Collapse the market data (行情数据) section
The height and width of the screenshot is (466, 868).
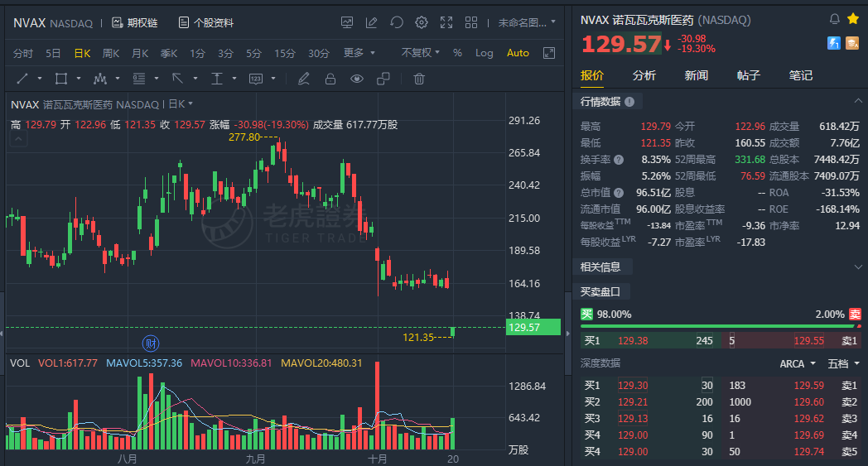point(857,101)
